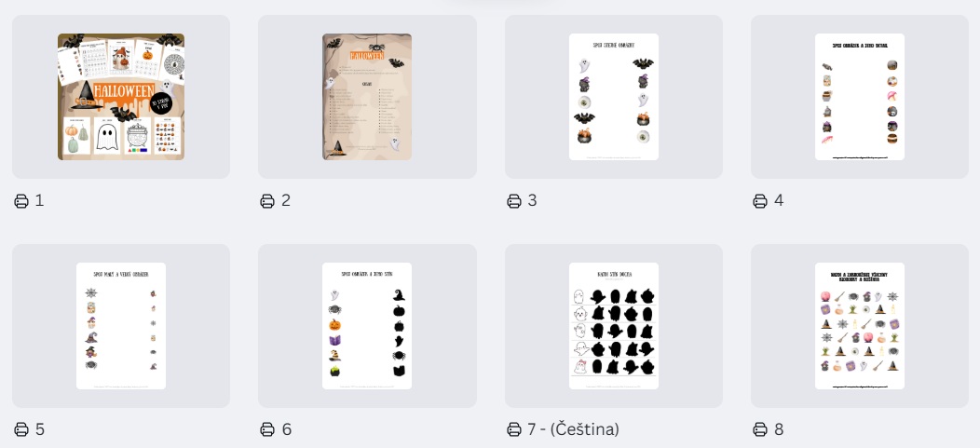Click the printer icon beside page 8
This screenshot has width=980, height=448.
(759, 429)
